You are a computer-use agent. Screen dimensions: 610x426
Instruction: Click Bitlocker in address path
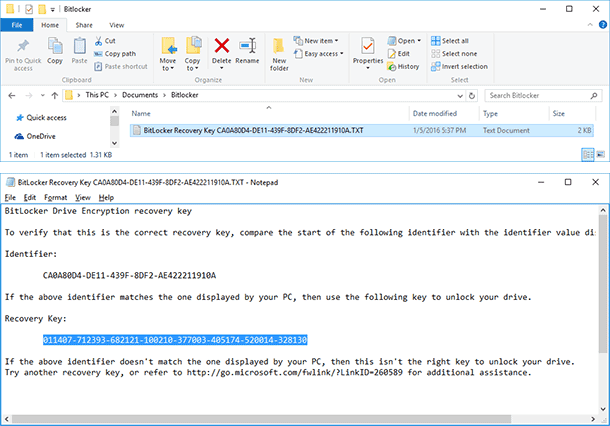[184, 95]
